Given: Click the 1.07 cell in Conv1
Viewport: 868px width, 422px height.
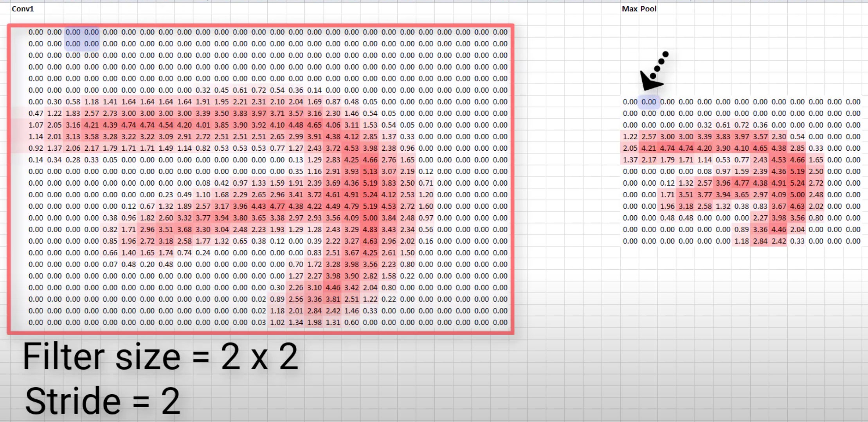Looking at the screenshot, I should point(36,125).
